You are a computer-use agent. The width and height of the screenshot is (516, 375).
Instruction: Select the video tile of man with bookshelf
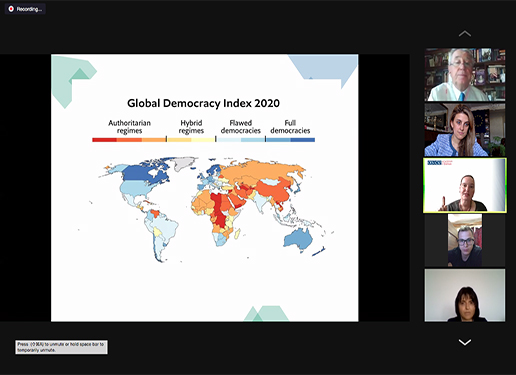click(x=465, y=75)
